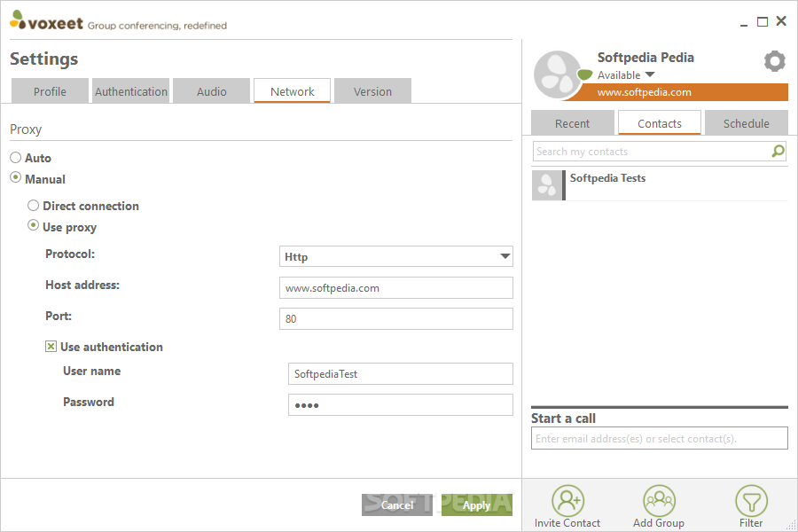Click the magnifier icon in contacts search
Image resolution: width=798 pixels, height=532 pixels.
[778, 152]
